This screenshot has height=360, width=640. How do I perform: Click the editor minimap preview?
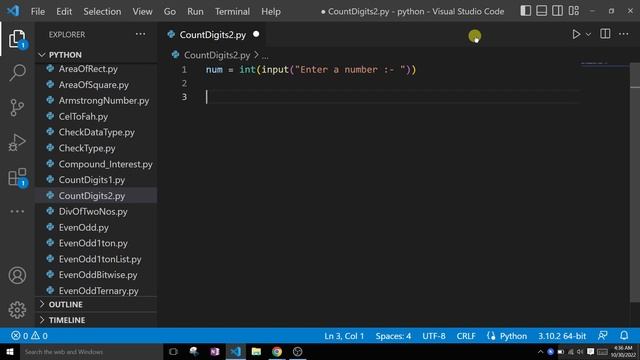[x=604, y=64]
